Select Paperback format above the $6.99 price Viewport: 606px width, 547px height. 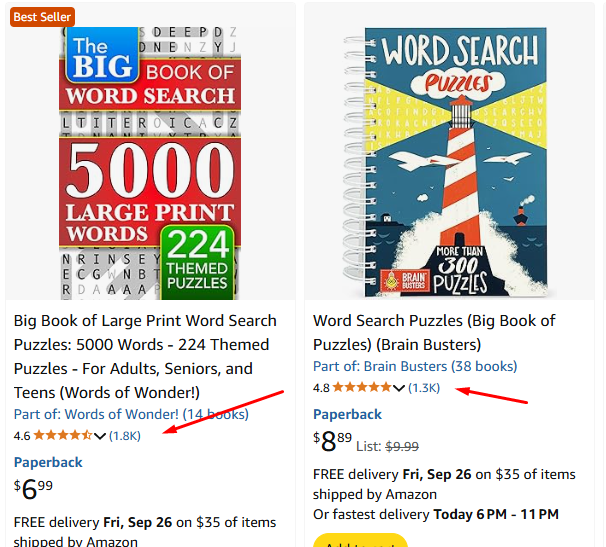[x=48, y=462]
